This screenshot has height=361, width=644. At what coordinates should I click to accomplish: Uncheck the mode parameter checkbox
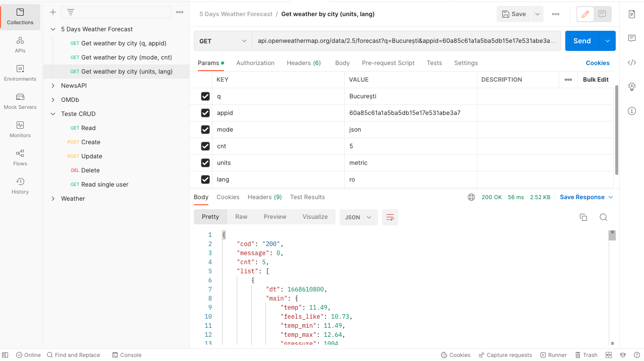(205, 129)
